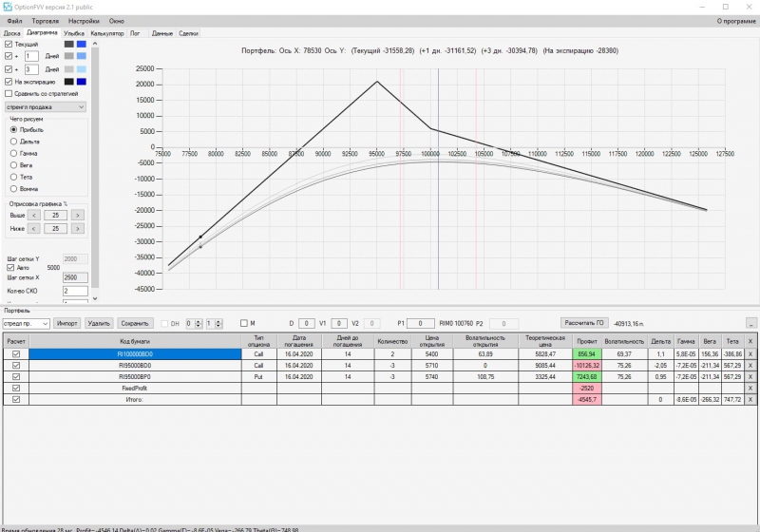760x532 pixels.
Task: Uncheck the 'Текущий' curve checkbox
Action: [x=9, y=44]
